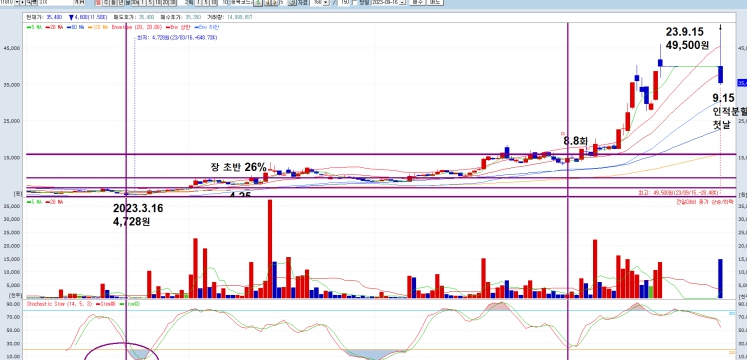The width and height of the screenshot is (747, 360).
Task: Toggle the checkbox left of the date field
Action: [x=355, y=2]
